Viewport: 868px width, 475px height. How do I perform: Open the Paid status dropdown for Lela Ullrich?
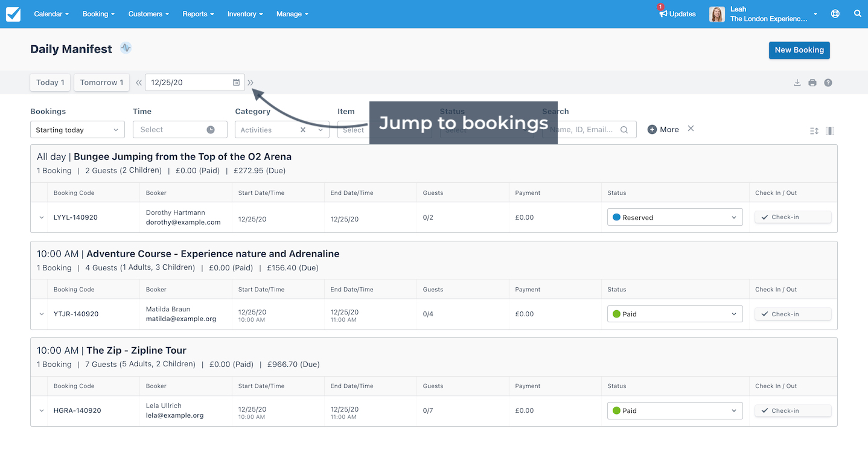(x=675, y=410)
